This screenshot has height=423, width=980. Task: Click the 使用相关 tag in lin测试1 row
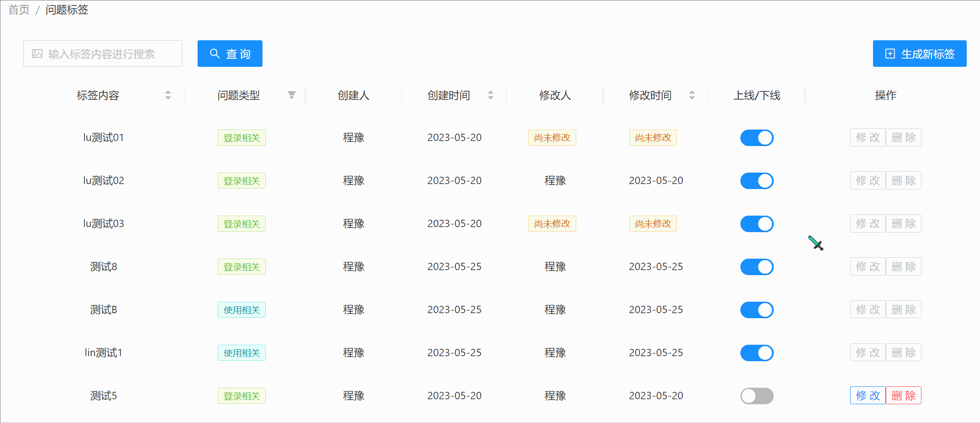click(241, 353)
